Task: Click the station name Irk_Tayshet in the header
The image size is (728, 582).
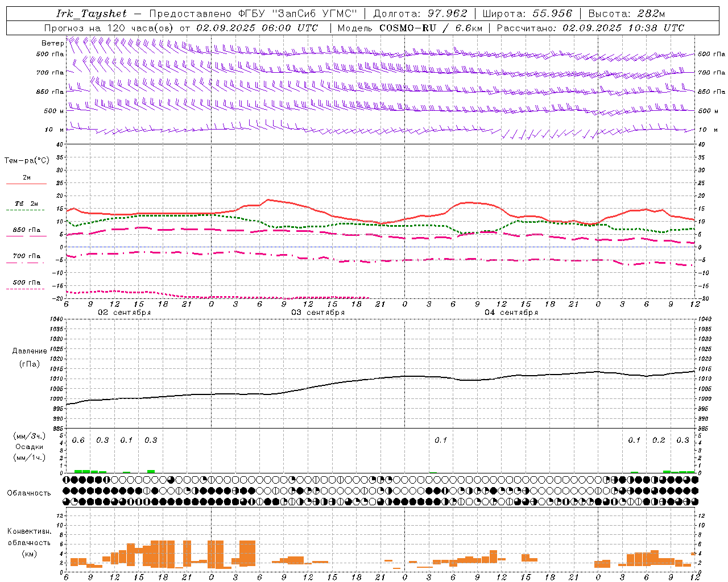Action: point(92,14)
